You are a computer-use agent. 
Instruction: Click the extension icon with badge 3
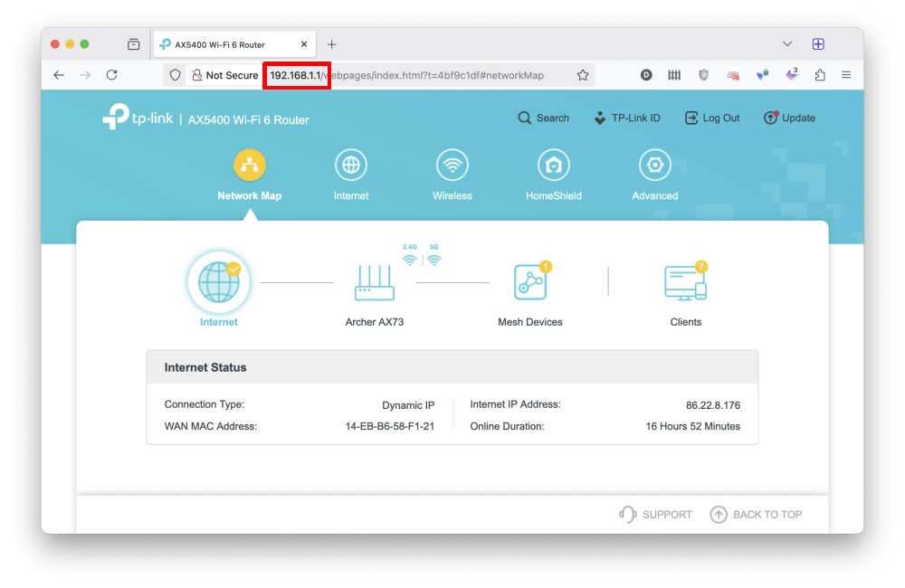tap(792, 74)
